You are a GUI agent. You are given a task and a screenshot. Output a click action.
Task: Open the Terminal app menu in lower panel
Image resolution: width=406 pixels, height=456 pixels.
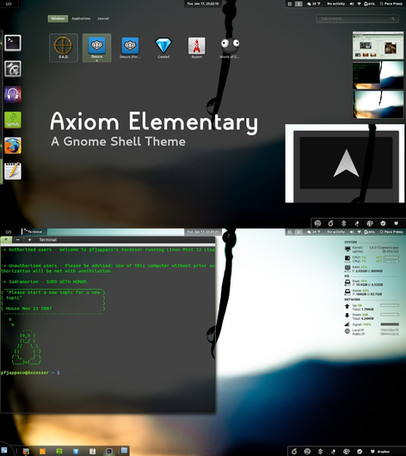[x=33, y=232]
